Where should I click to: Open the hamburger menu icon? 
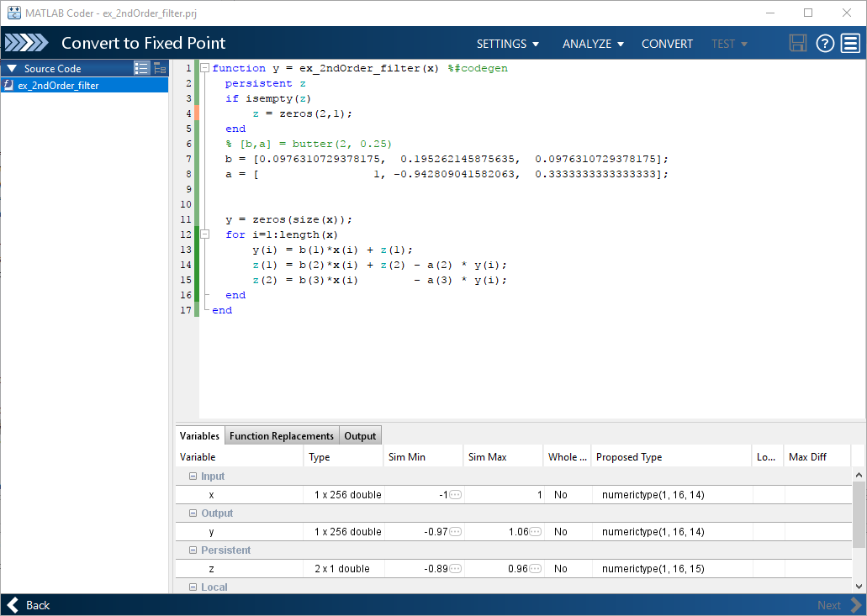(x=850, y=43)
